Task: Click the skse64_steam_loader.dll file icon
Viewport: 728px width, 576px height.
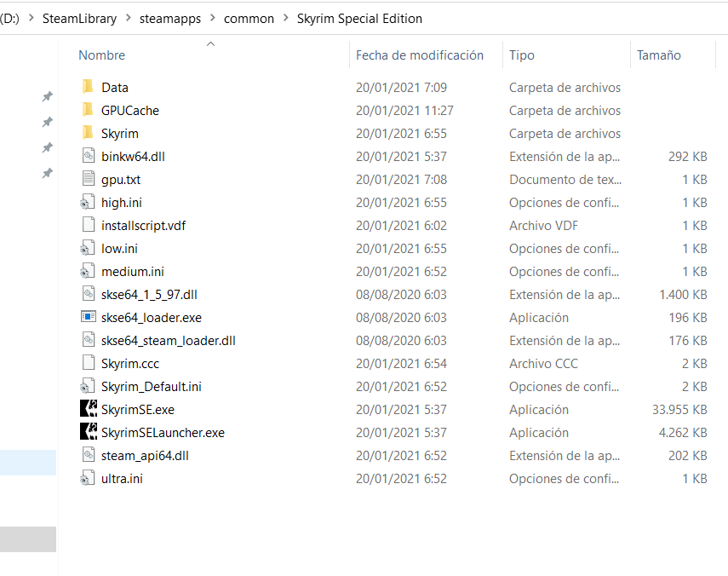Action: (x=89, y=340)
